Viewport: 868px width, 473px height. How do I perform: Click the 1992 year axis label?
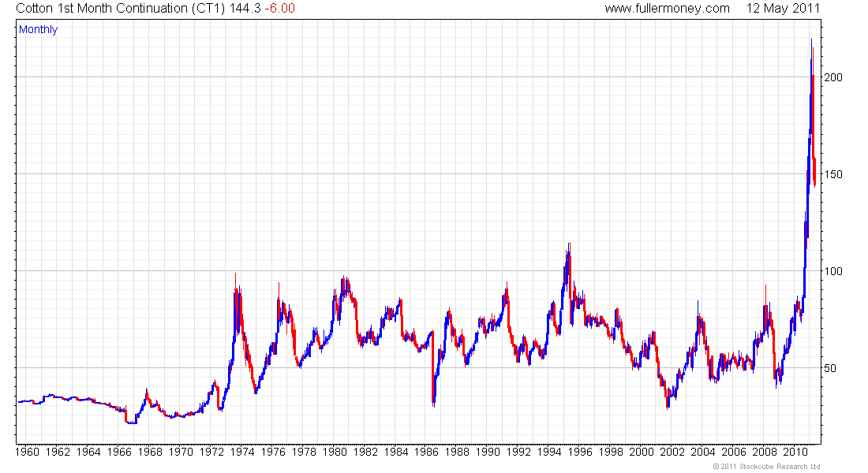pyautogui.click(x=518, y=452)
